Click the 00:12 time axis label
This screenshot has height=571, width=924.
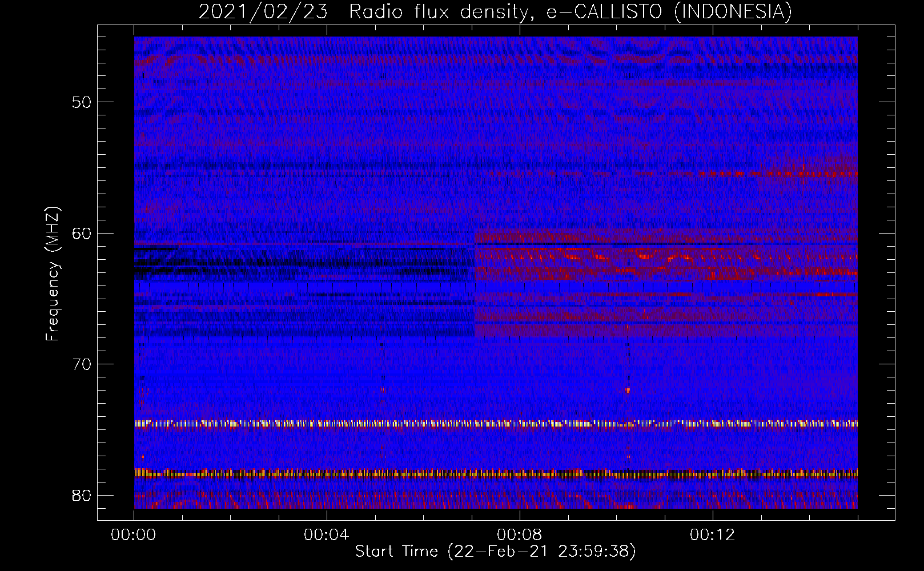[713, 535]
